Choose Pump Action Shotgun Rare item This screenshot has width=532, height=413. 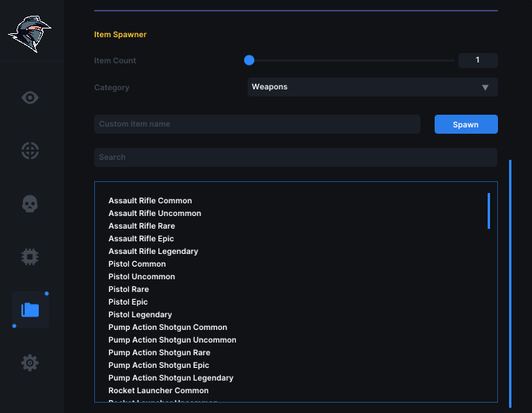click(x=159, y=353)
